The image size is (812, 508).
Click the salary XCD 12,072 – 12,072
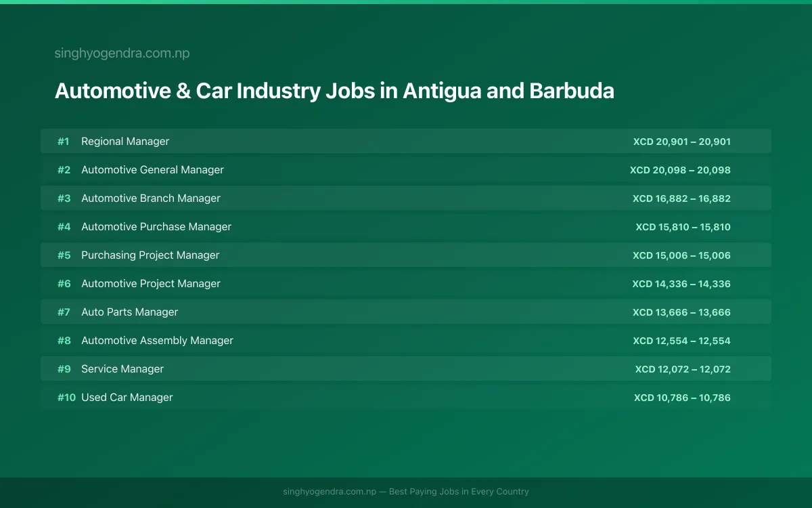683,369
